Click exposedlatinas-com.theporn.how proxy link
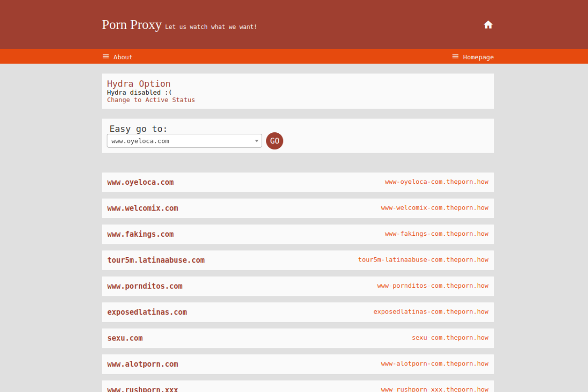Screen dimensions: 588x392 [x=430, y=312]
